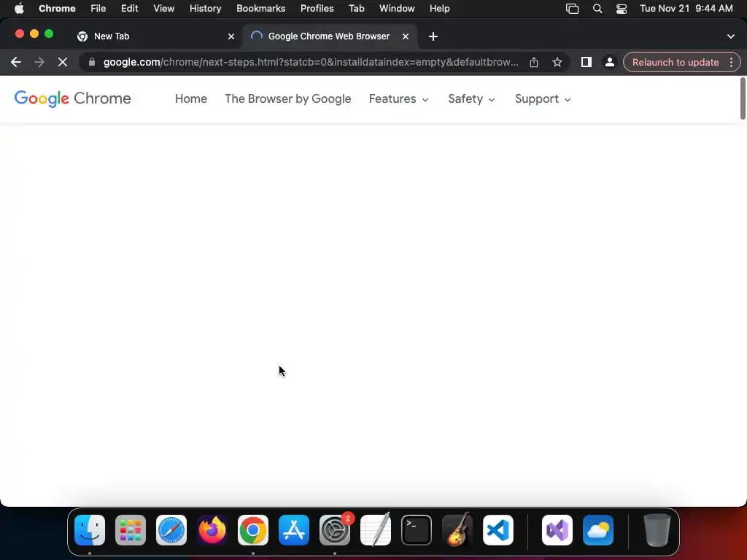Launch Visual Studio Code from the dock
The image size is (747, 560).
[498, 530]
